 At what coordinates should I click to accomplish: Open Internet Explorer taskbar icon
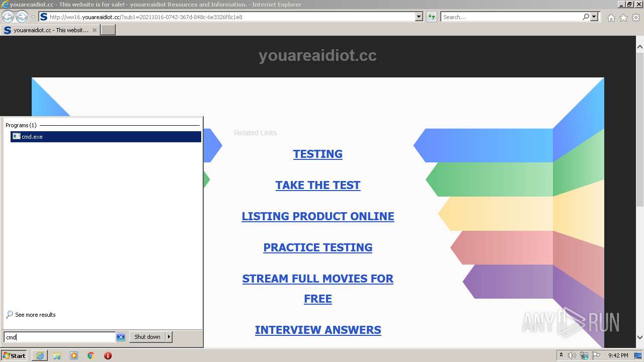coord(40,355)
